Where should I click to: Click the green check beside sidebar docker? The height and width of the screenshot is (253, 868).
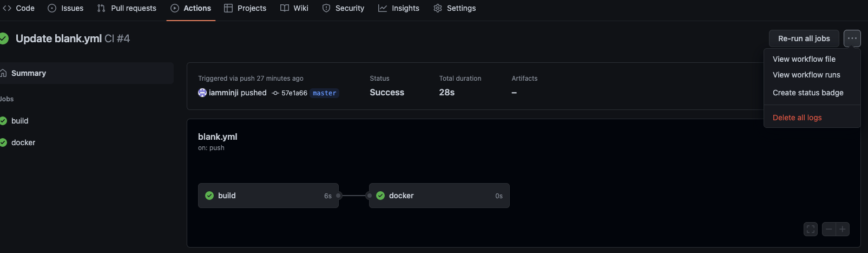(3, 142)
